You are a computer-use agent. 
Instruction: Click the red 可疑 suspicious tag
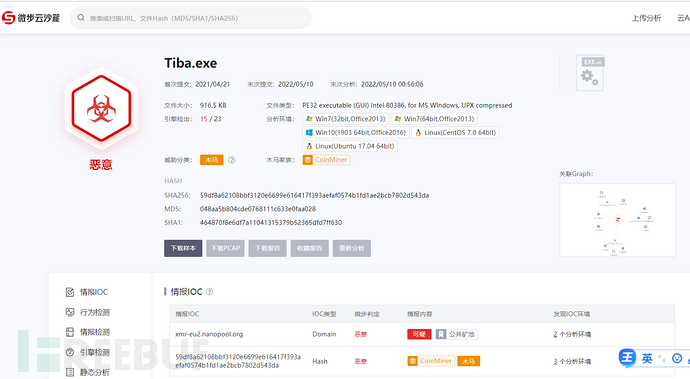[419, 334]
